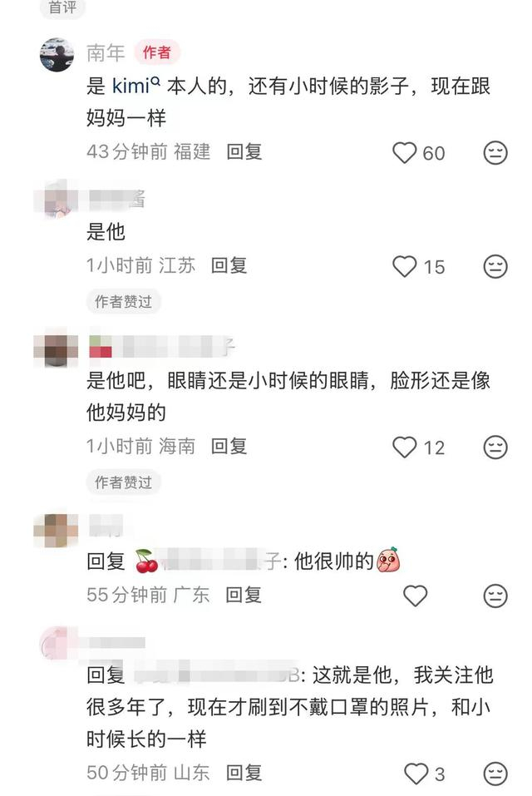Like the Shandong comment with 3 likes
The width and height of the screenshot is (532, 796).
pos(416,774)
